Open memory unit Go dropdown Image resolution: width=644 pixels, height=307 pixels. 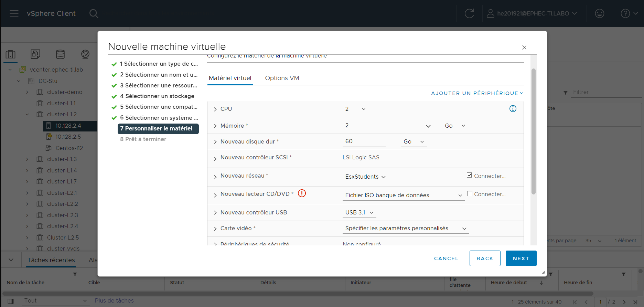pyautogui.click(x=455, y=126)
